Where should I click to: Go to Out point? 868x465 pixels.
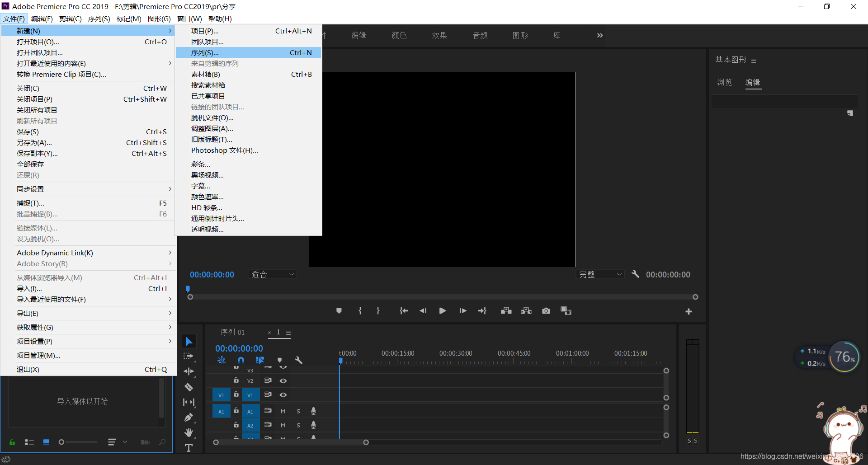tap(482, 311)
